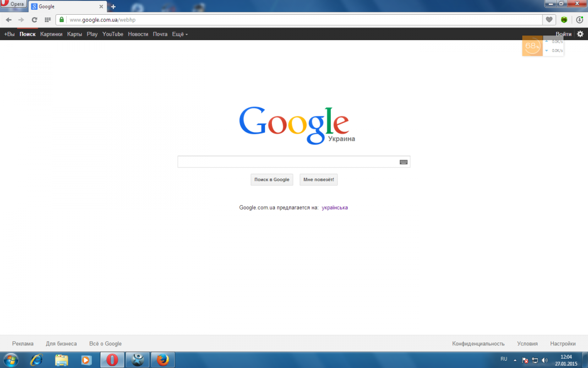588x368 pixels.
Task: Open the network tray icon
Action: 535,360
